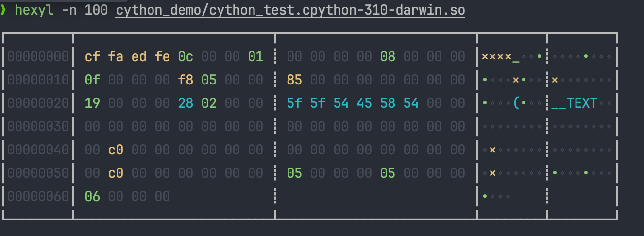Screen dimensions: 644x236
Task: Click the 45 byte in the __TEXT sequence
Action: coord(364,103)
